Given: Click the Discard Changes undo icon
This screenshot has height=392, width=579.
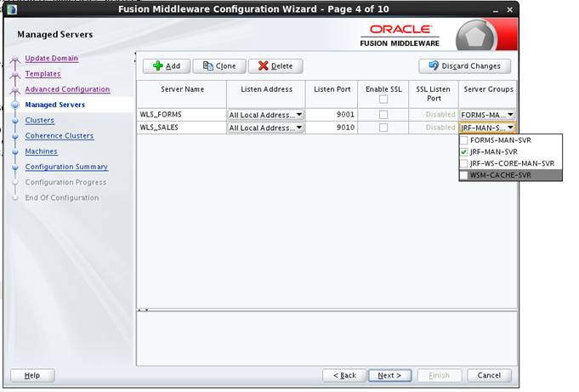Looking at the screenshot, I should 434,65.
